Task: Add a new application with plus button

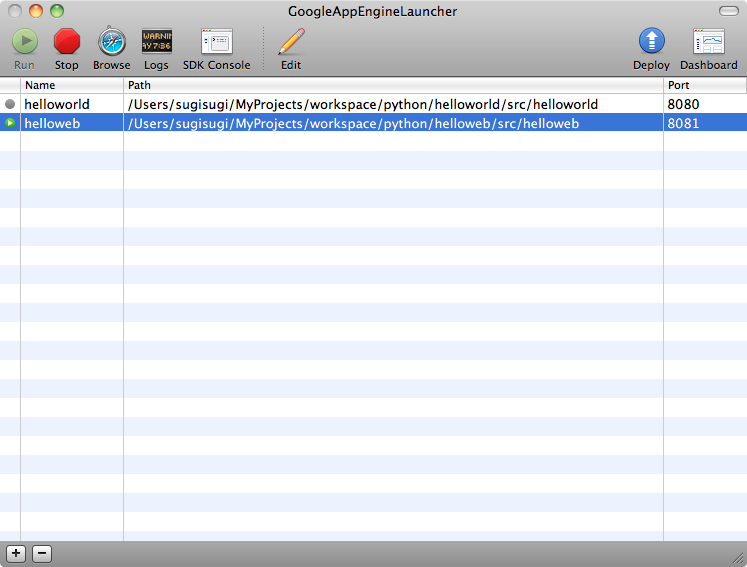Action: [x=16, y=553]
